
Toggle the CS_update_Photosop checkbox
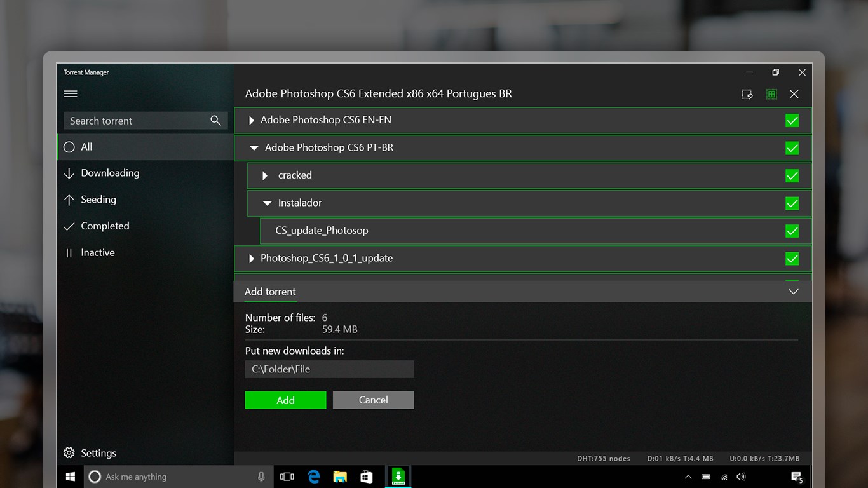tap(792, 231)
